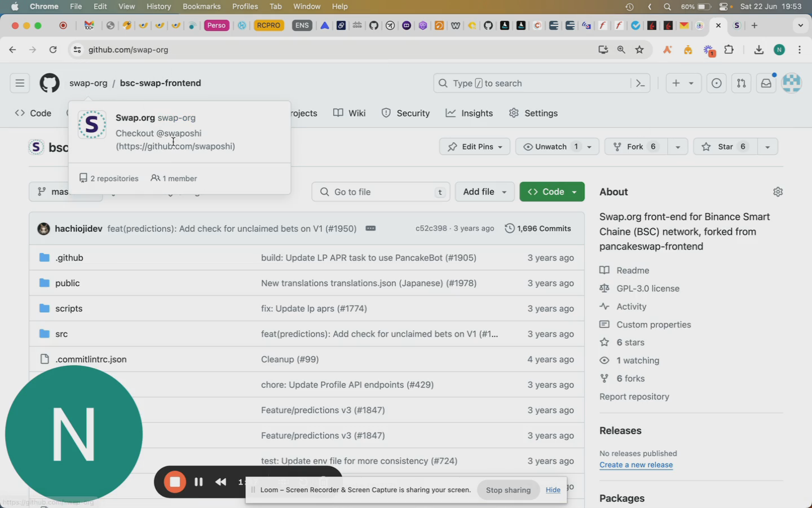Switch to the Wiki tab

(350, 113)
